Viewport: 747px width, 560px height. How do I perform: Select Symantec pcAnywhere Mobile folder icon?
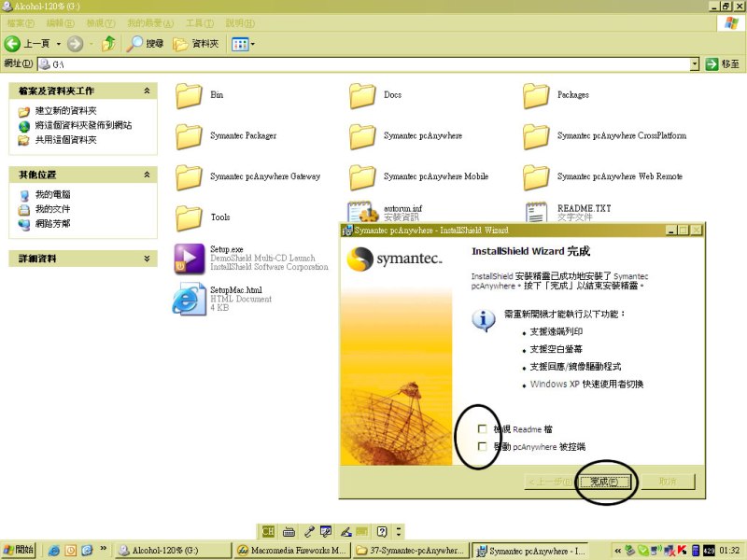[x=362, y=177]
